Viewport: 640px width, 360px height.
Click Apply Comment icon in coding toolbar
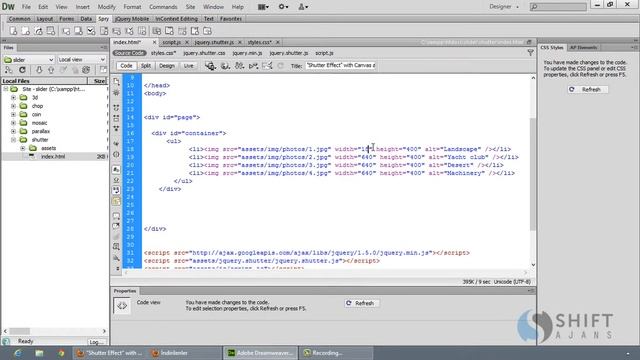116,216
